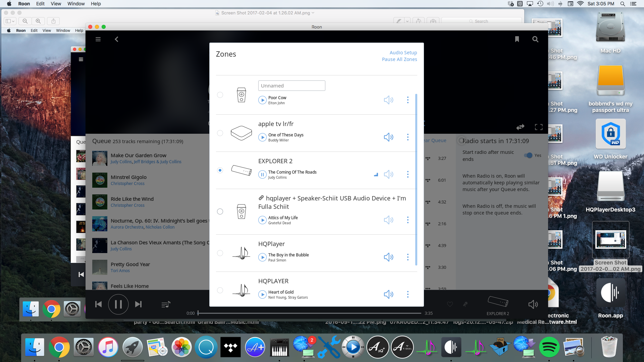
Task: Play One of These Days in apple tv zone
Action: pyautogui.click(x=262, y=137)
